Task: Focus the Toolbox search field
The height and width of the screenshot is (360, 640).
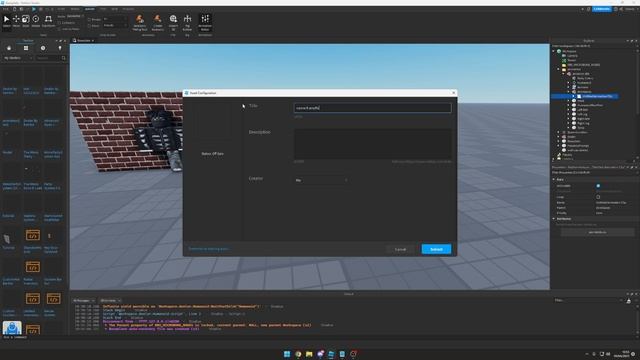Action: coord(47,58)
